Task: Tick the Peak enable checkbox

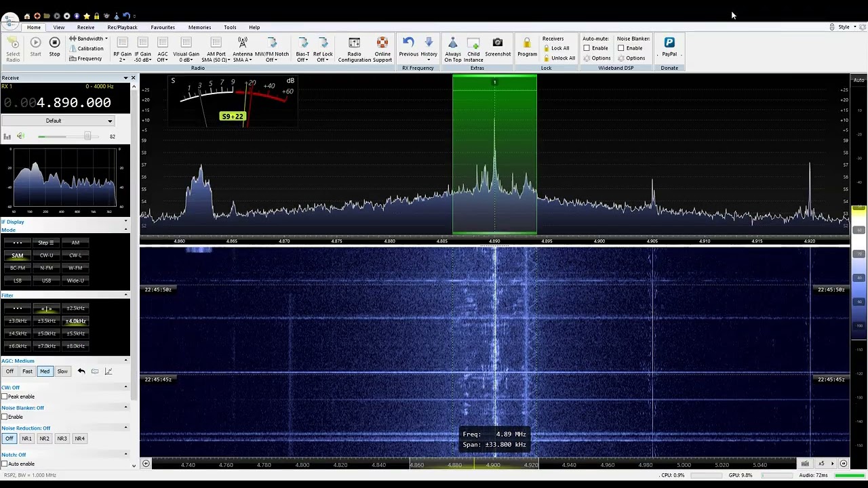Action: click(5, 396)
